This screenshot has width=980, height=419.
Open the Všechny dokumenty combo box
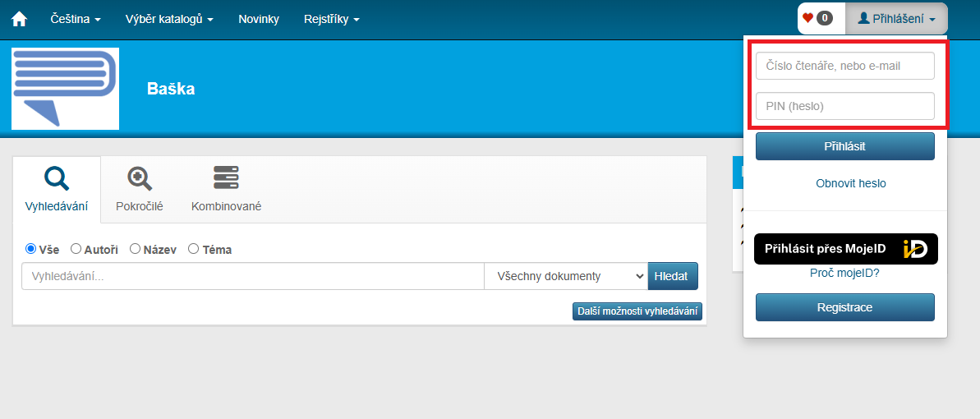pyautogui.click(x=566, y=276)
